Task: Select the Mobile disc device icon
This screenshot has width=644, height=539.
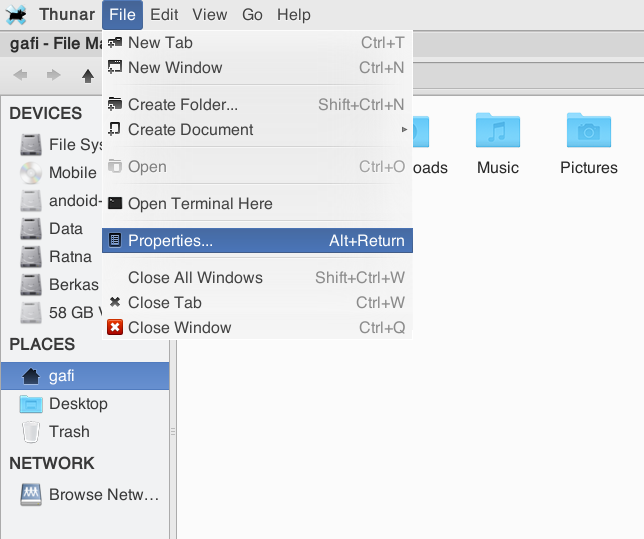Action: [x=32, y=173]
